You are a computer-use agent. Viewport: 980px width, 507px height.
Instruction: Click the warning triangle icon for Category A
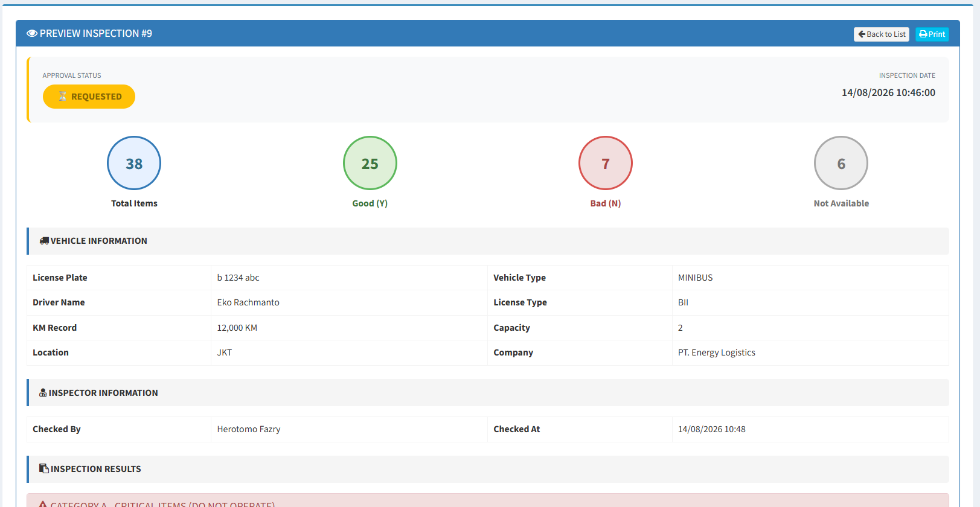pos(43,503)
